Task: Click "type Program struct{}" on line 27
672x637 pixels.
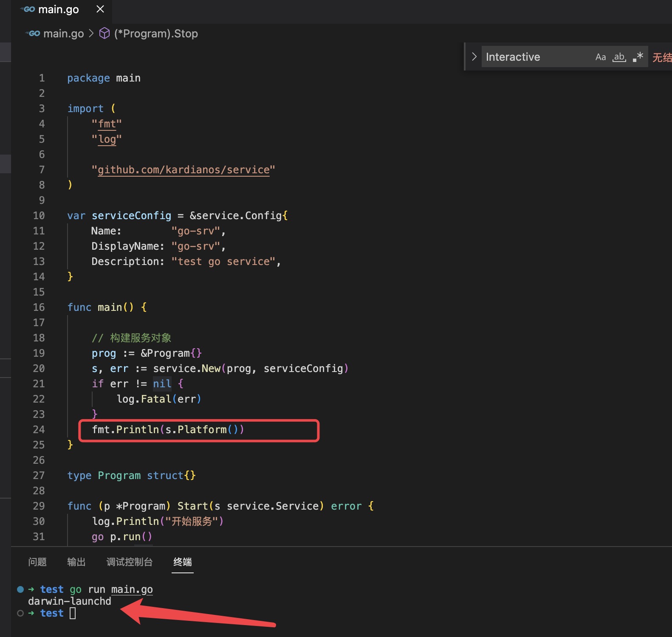Action: 131,476
